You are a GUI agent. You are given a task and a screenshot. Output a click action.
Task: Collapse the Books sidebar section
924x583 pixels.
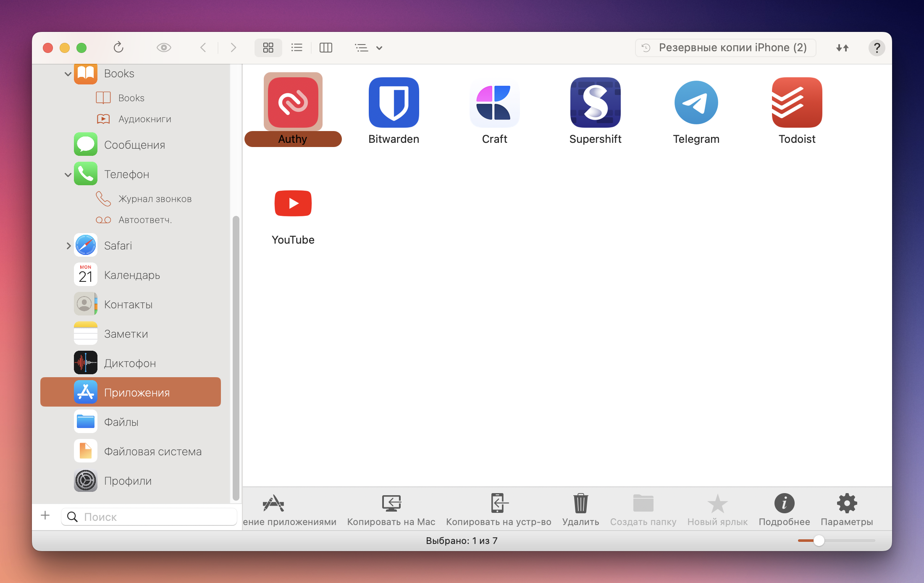[68, 74]
